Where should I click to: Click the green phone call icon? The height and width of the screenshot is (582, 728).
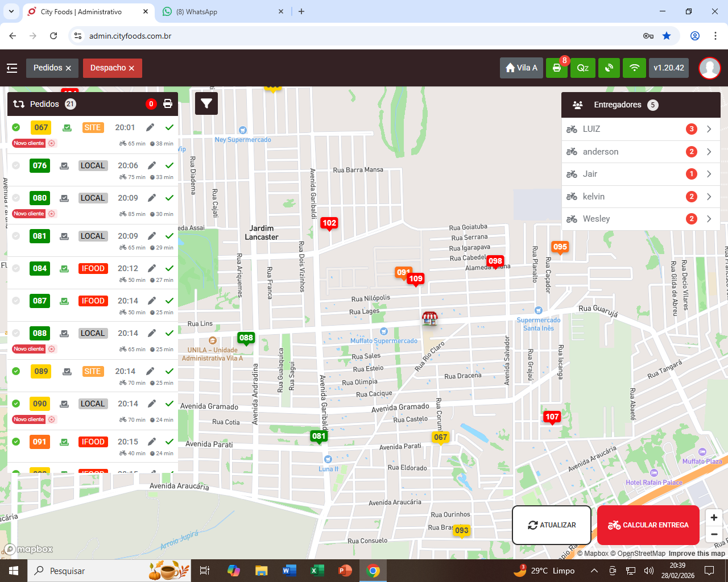point(609,68)
